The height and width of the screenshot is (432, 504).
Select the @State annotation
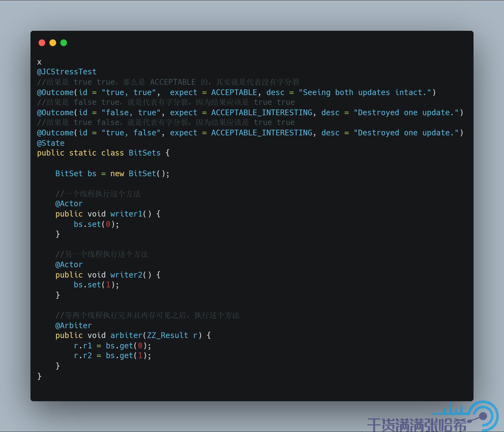(51, 143)
